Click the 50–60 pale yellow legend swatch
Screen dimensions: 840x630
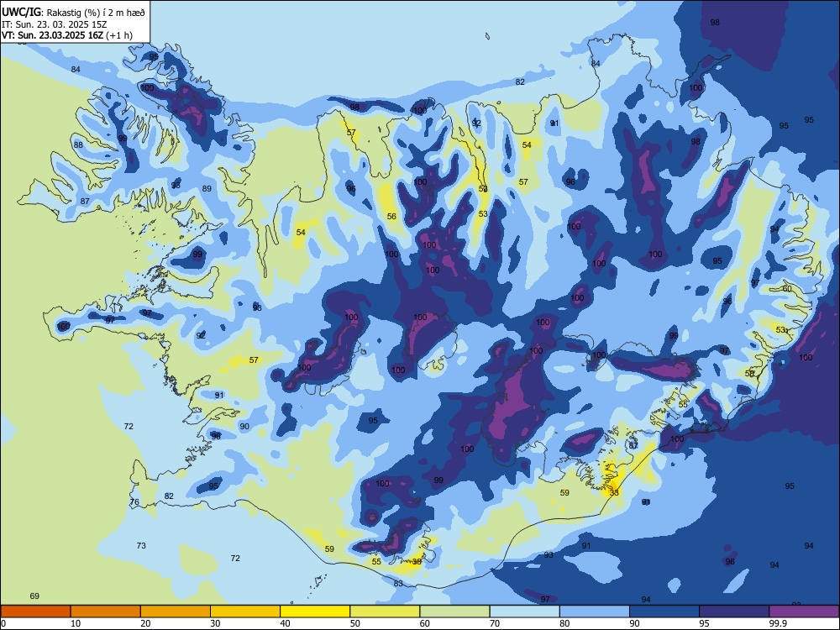pos(385,612)
